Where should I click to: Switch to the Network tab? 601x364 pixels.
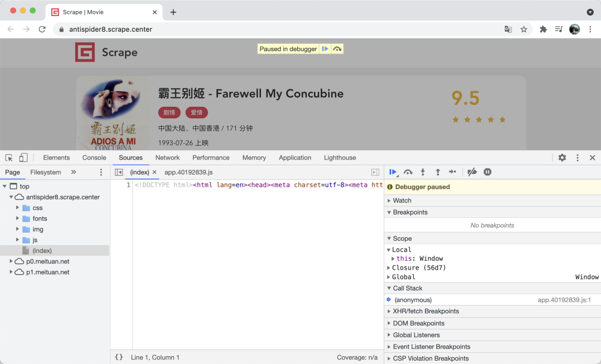(168, 158)
